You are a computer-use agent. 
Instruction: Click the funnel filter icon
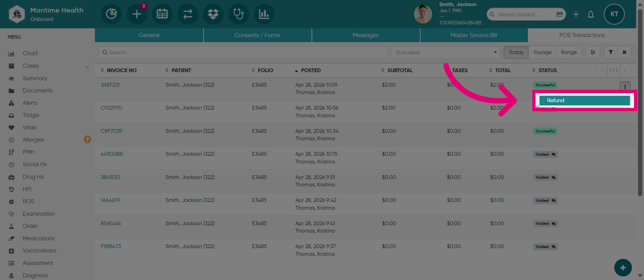[x=611, y=52]
